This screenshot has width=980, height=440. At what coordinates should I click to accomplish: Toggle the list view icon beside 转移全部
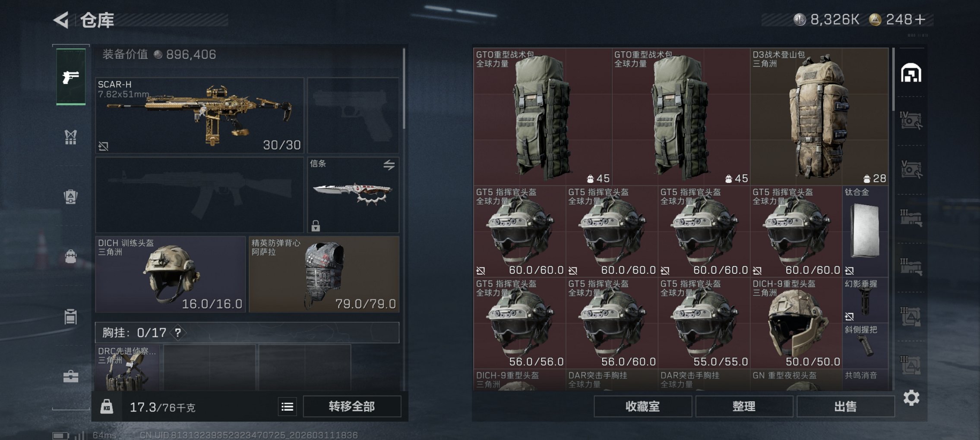pos(287,407)
